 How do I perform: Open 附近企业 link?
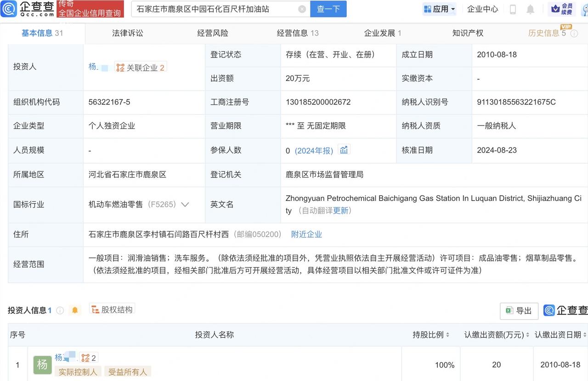click(x=306, y=234)
